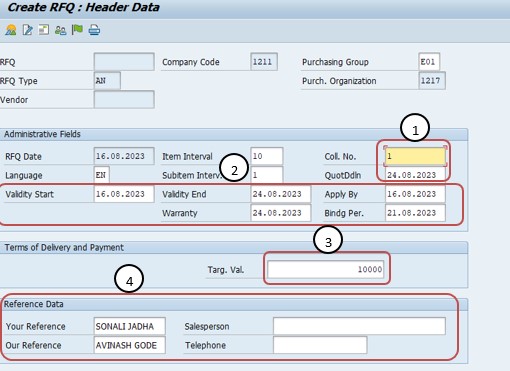Focus the yellow Coll. No. field
510x371 pixels.
(415, 156)
